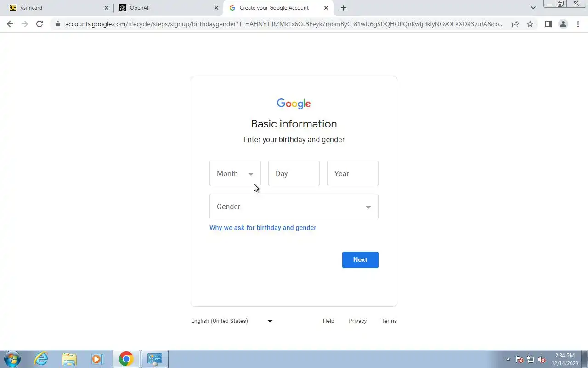This screenshot has height=368, width=588.
Task: Click the browser forward arrow
Action: [25, 24]
